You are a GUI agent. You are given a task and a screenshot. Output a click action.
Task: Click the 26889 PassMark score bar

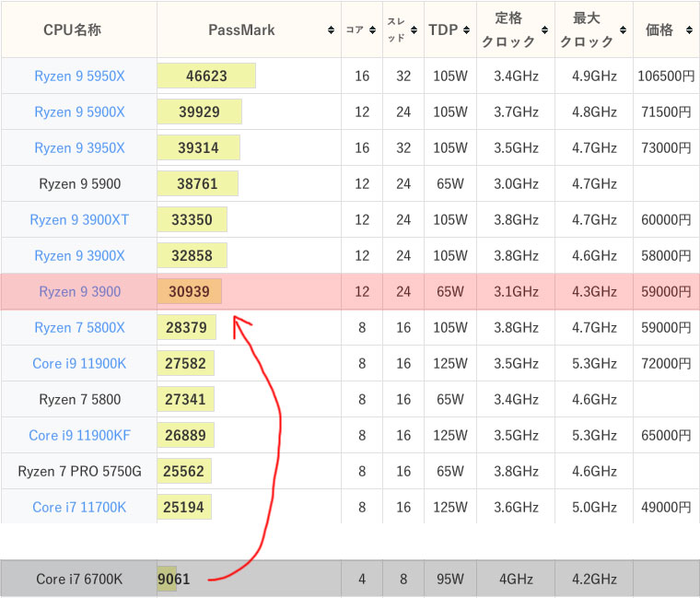point(186,435)
